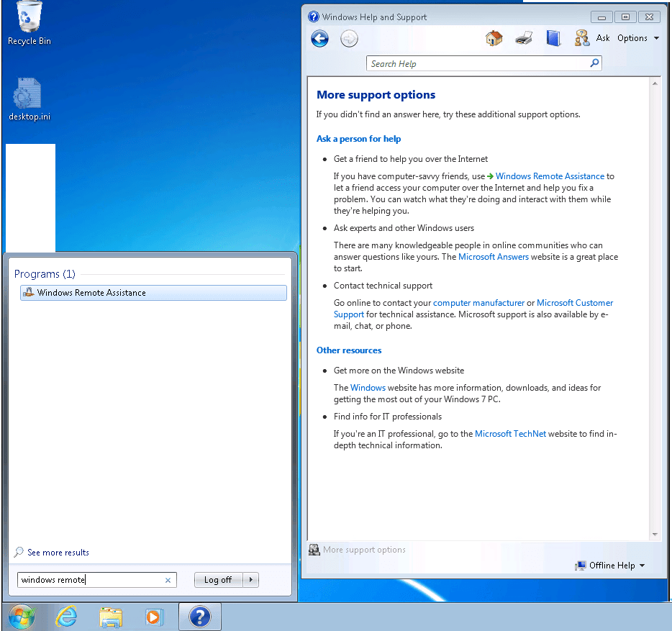Launch Windows Remote Assistance search result
The height and width of the screenshot is (631, 672).
(x=153, y=293)
